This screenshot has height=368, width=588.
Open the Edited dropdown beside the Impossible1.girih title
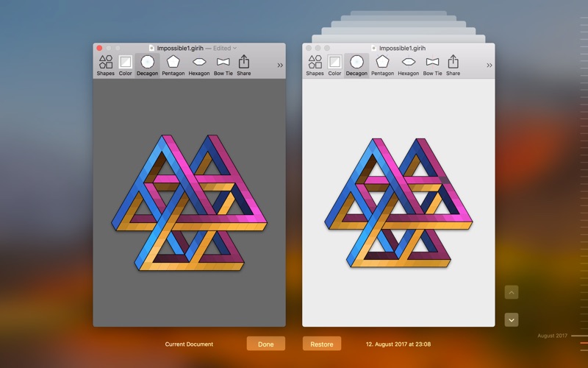click(224, 48)
